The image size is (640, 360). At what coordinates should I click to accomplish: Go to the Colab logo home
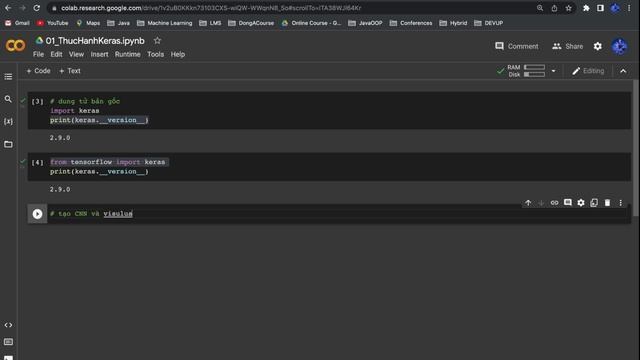[16, 45]
